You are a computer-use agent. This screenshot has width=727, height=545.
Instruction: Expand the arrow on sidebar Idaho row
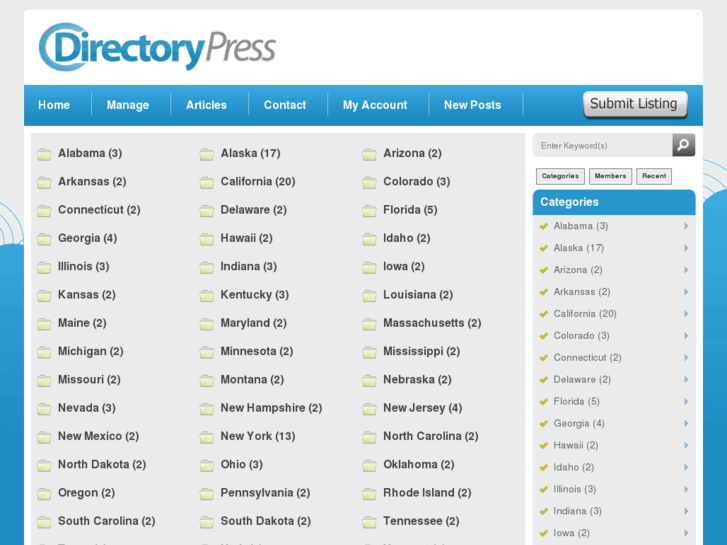[686, 467]
